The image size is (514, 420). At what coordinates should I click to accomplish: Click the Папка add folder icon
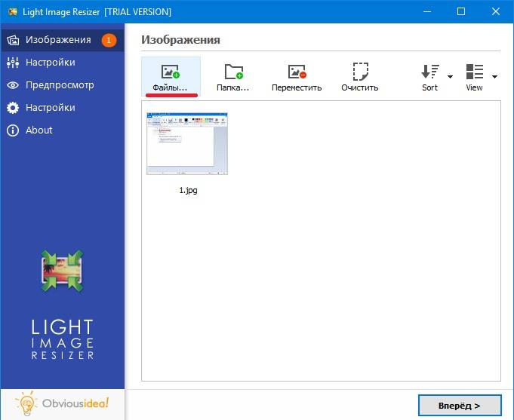(x=233, y=72)
